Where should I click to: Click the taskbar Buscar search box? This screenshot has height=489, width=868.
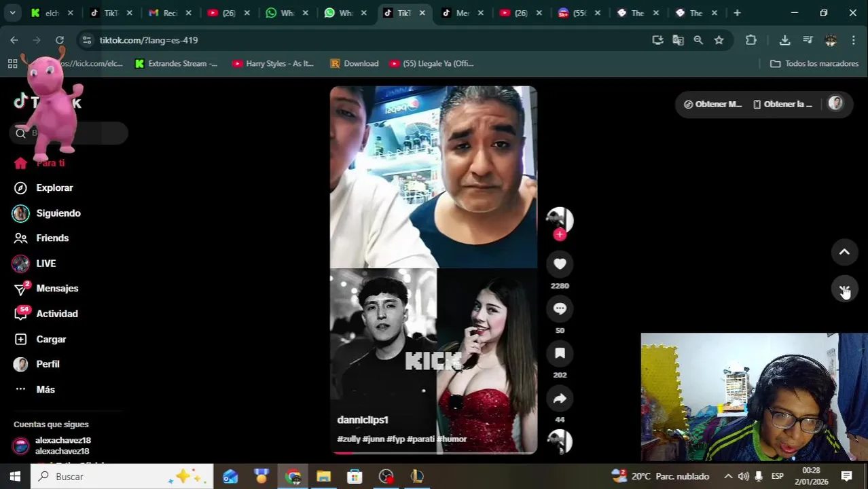[x=122, y=477]
